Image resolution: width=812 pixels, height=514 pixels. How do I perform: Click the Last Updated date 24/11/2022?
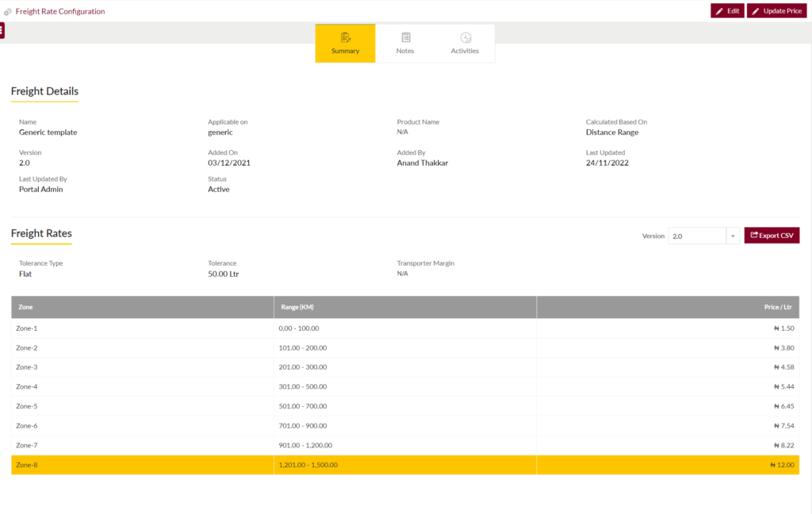(x=607, y=163)
